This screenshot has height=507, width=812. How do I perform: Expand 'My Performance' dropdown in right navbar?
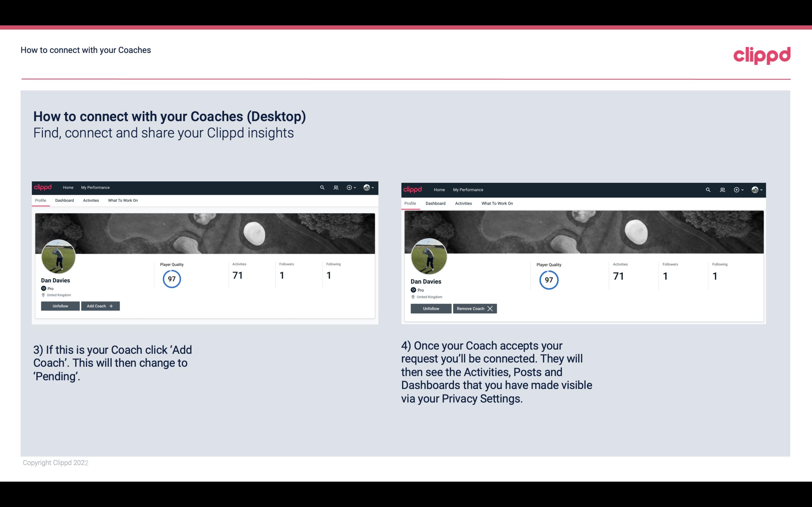(x=468, y=189)
